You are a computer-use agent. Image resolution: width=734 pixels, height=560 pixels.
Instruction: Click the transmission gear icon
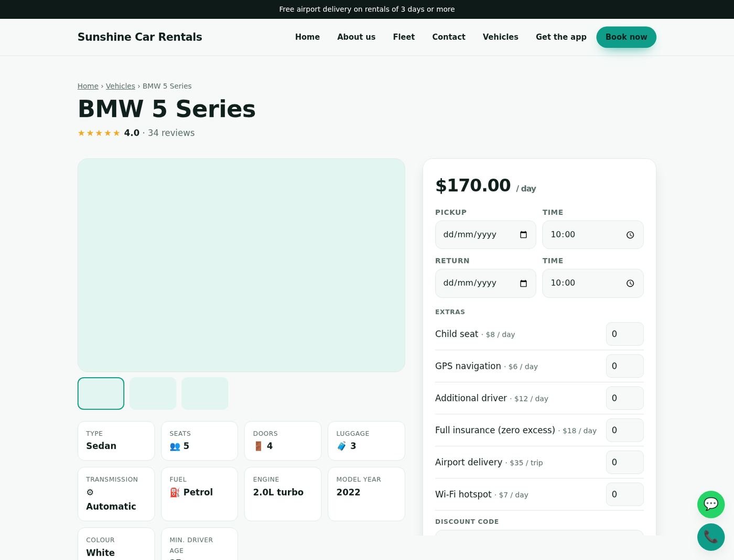point(90,492)
